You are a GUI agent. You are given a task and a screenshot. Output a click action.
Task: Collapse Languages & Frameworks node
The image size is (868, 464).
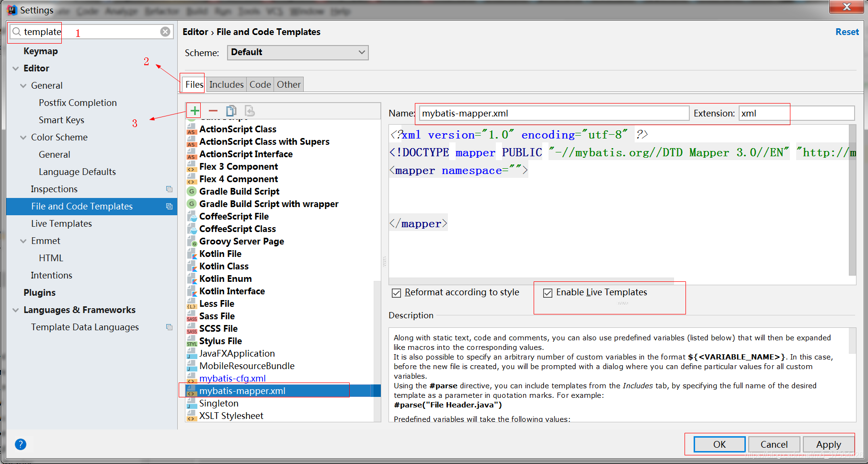[16, 310]
